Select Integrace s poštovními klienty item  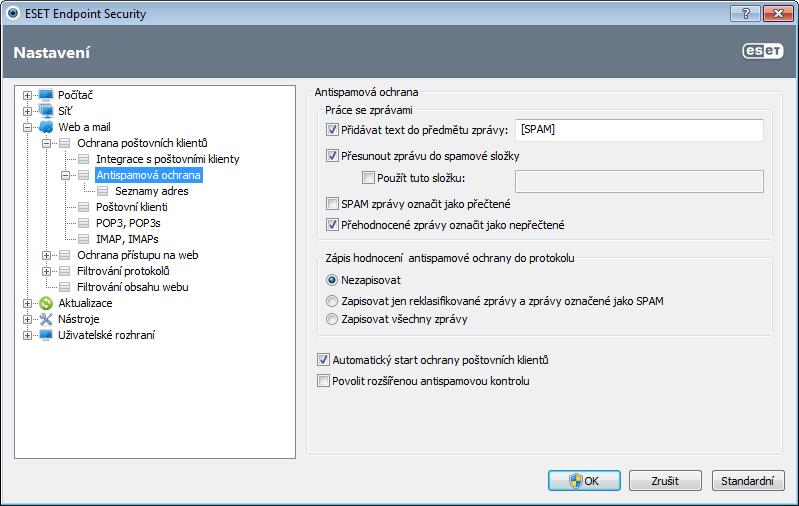[x=168, y=159]
